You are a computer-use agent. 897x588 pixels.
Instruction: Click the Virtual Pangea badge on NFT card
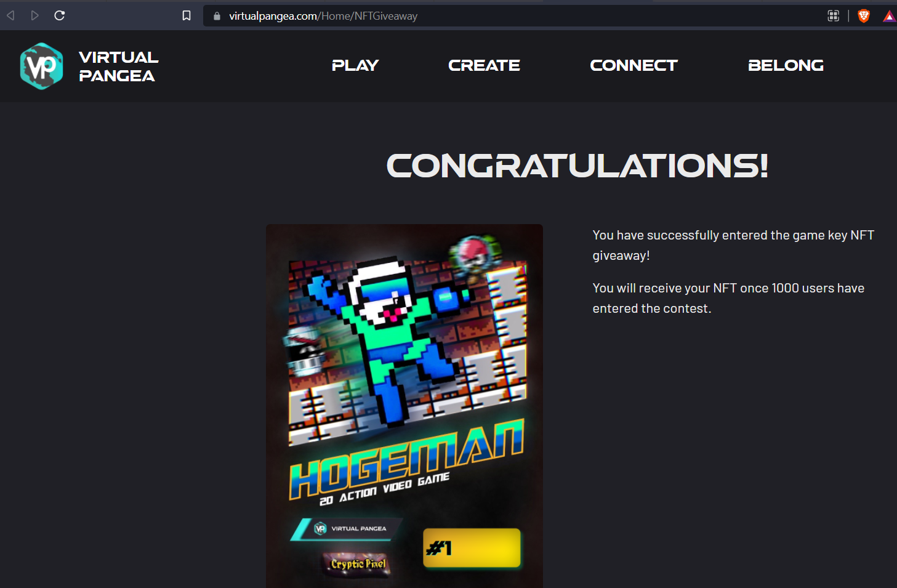point(348,528)
